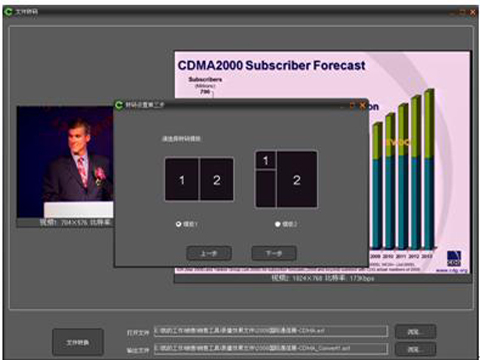Browse for the output file location
Image resolution: width=480 pixels, height=360 pixels.
[x=415, y=349]
